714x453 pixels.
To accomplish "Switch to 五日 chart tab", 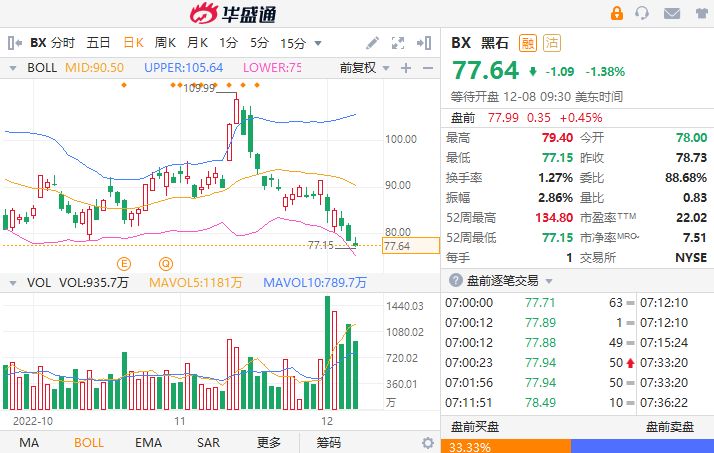I will click(x=98, y=43).
